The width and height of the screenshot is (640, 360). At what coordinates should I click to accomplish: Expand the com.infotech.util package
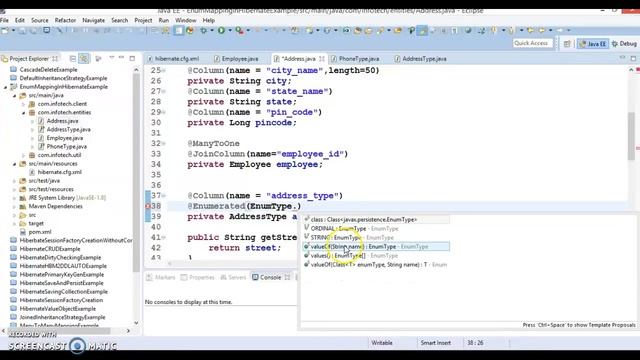(23, 156)
